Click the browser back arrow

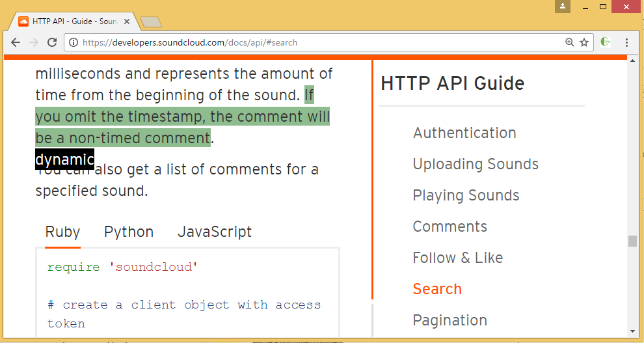pos(16,42)
